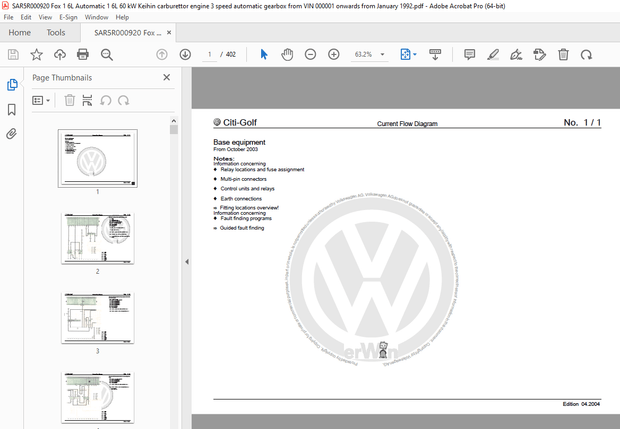Click thumbnail panel scroll up arrow
Image resolution: width=620 pixels, height=429 pixels.
(174, 121)
